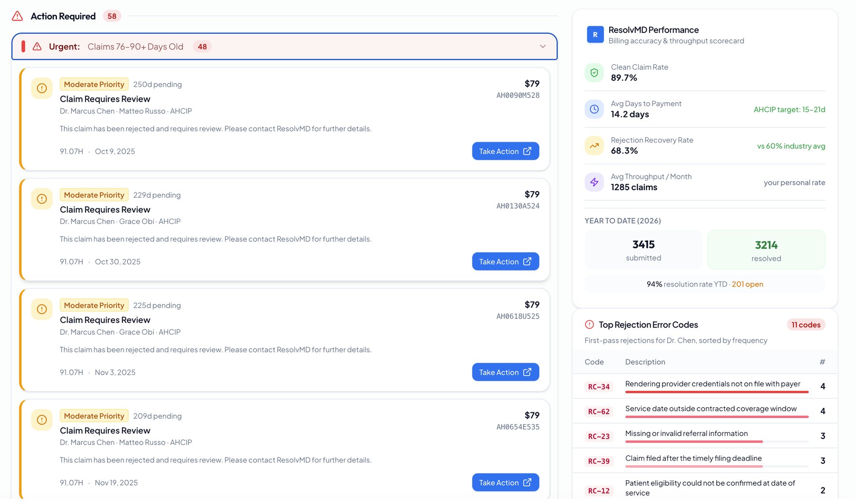Click the 3415 submitted stat card

(x=643, y=250)
